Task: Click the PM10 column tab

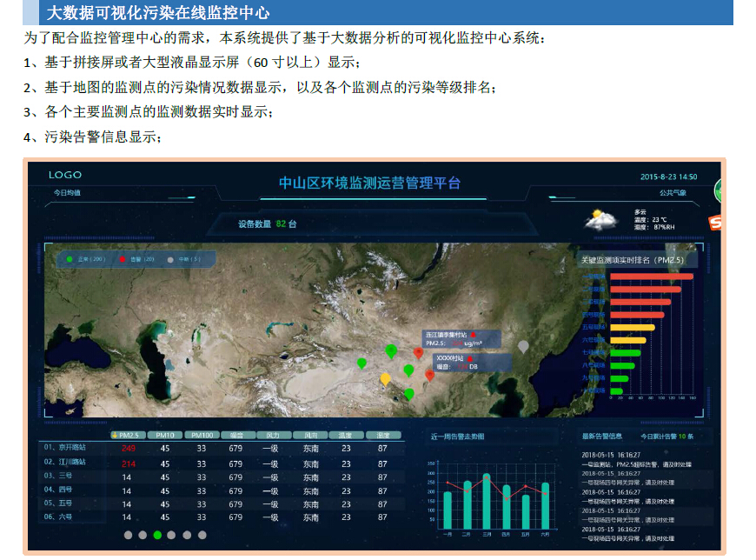Action: (x=164, y=435)
